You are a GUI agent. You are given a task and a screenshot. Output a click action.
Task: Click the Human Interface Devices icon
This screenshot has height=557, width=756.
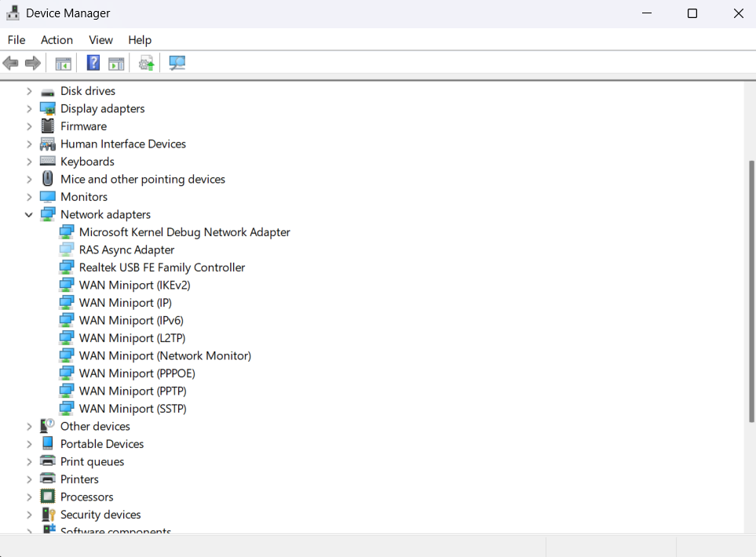48,144
